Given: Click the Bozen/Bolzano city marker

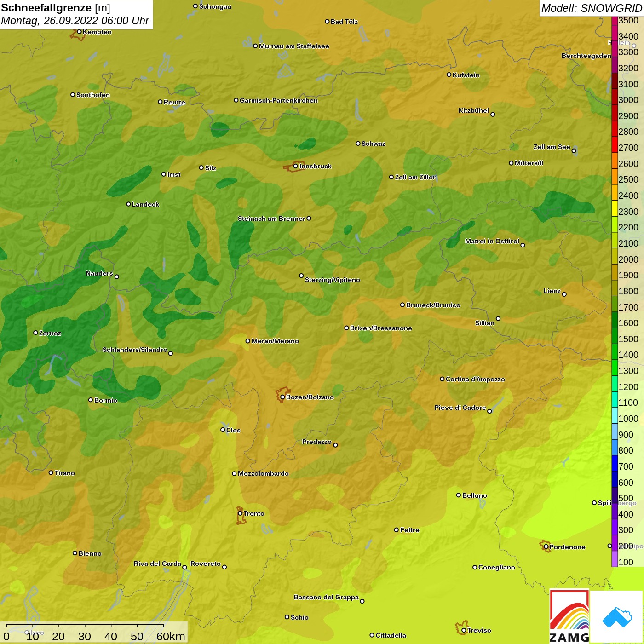Looking at the screenshot, I should pos(282,397).
